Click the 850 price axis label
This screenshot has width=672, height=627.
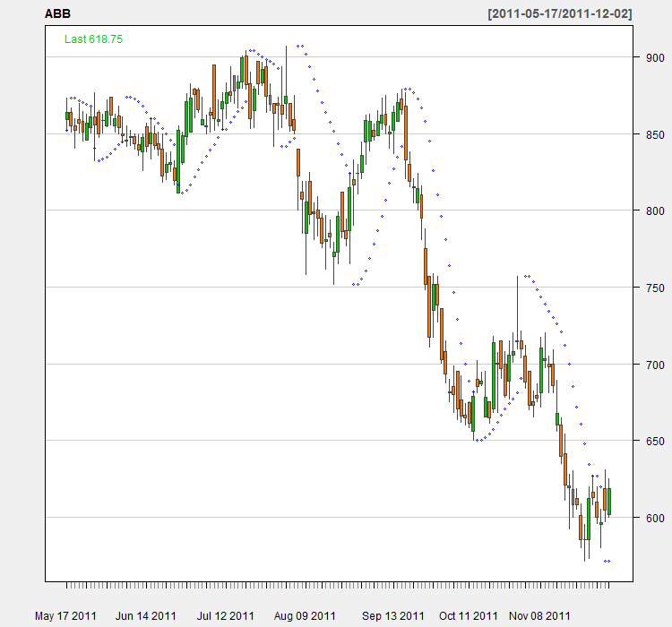click(x=651, y=134)
